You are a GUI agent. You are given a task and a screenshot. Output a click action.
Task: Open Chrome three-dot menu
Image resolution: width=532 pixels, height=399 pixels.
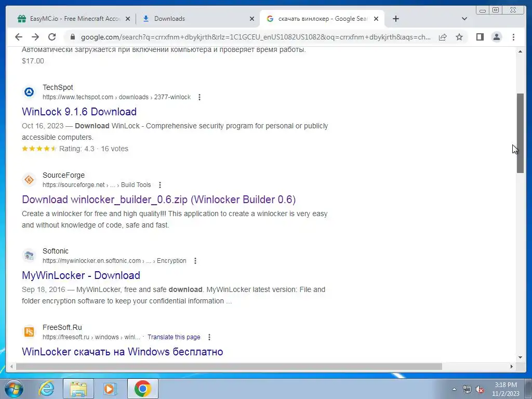[x=513, y=37]
